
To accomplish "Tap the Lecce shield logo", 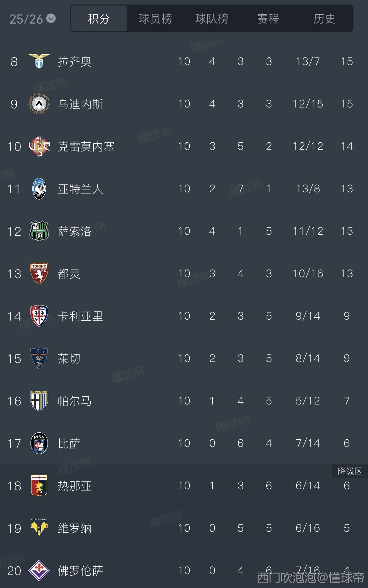I will [x=39, y=358].
